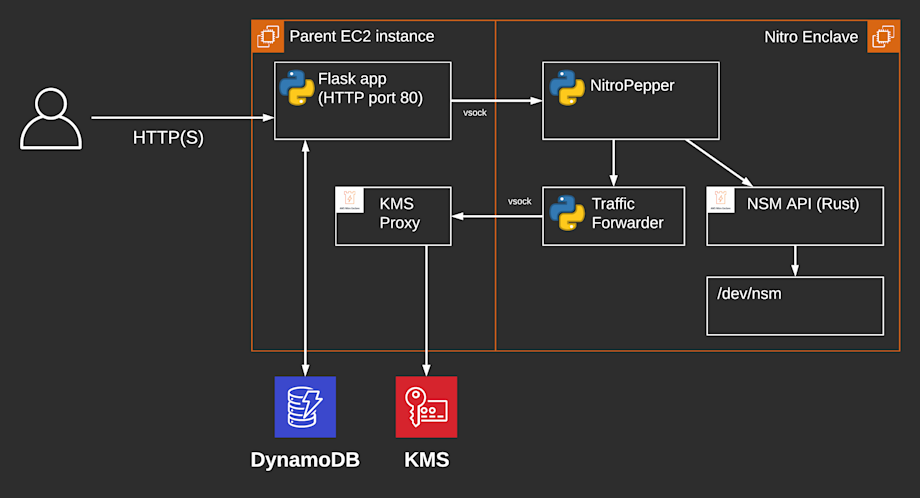Image resolution: width=920 pixels, height=498 pixels.
Task: Click the "DynamoDB" caption
Action: click(305, 460)
